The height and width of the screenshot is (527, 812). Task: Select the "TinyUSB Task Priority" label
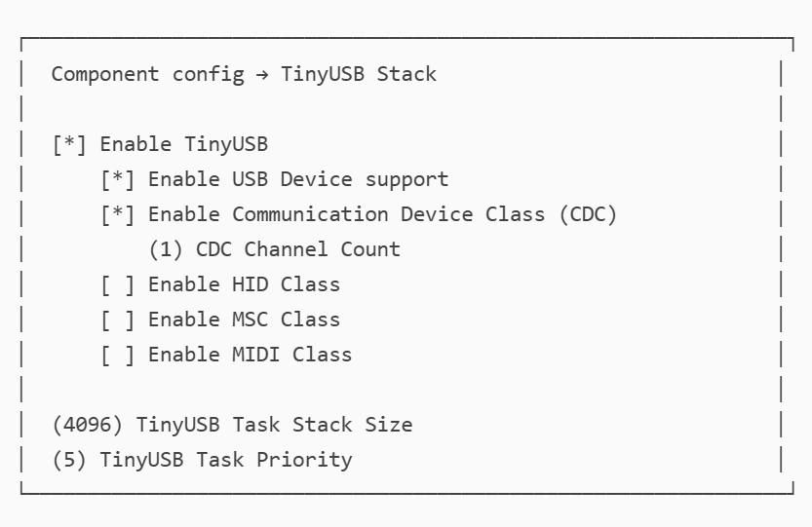click(225, 460)
